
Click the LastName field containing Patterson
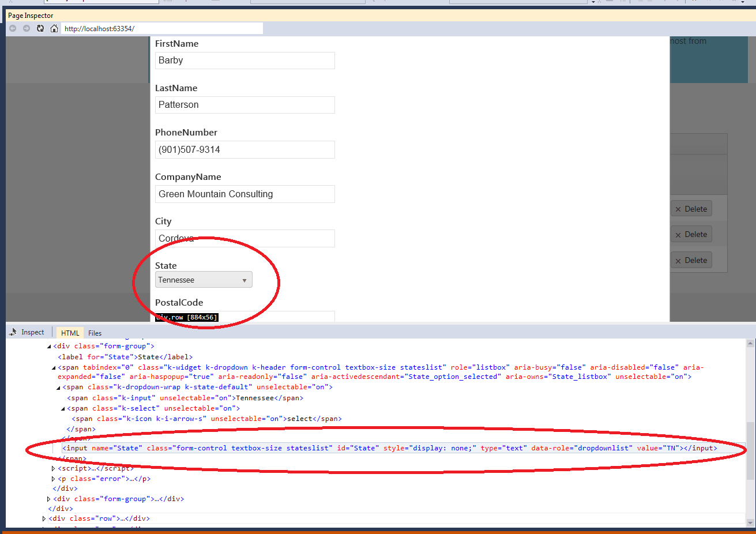(x=245, y=105)
